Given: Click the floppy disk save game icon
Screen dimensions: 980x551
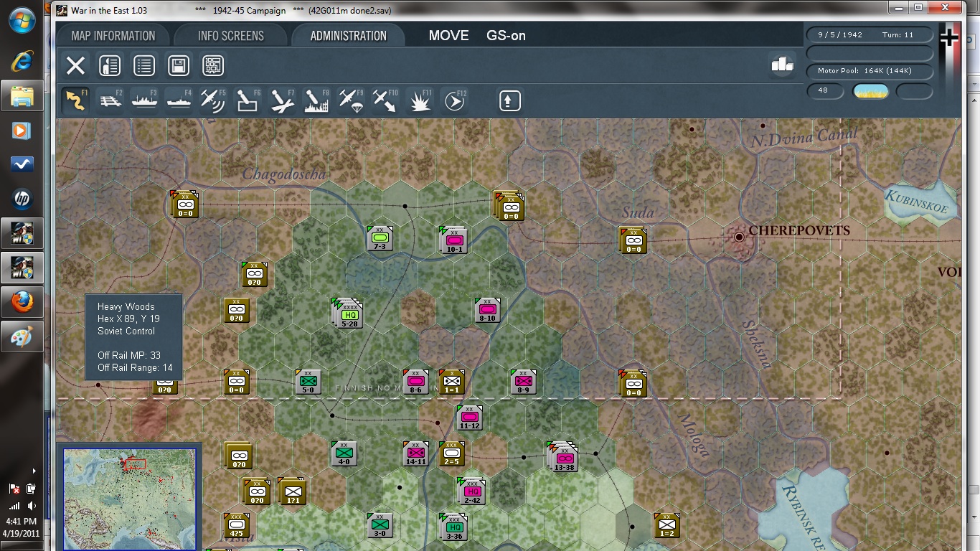Looking at the screenshot, I should 179,66.
